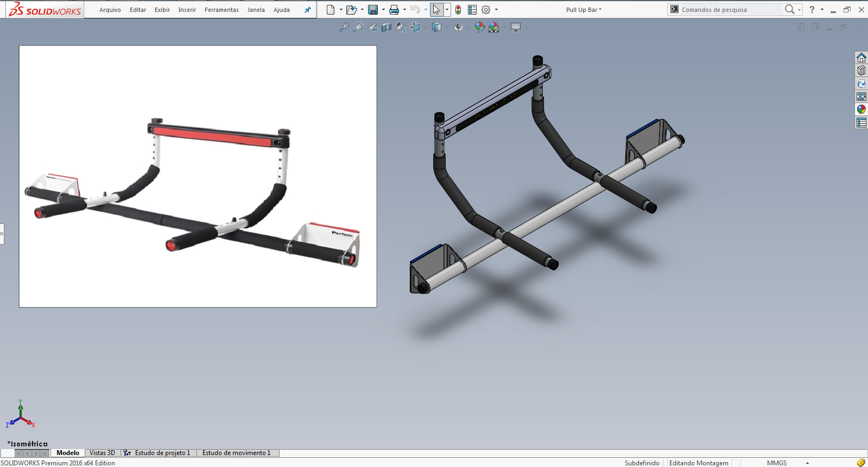This screenshot has height=467, width=868.
Task: Expand the search type dropdown arrow
Action: pyautogui.click(x=799, y=10)
